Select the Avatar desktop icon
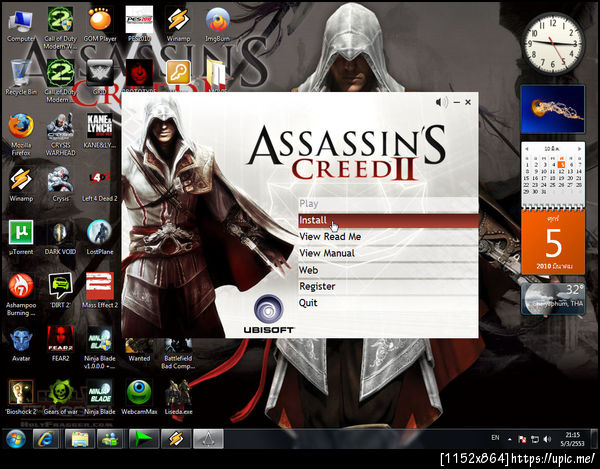 tap(21, 344)
